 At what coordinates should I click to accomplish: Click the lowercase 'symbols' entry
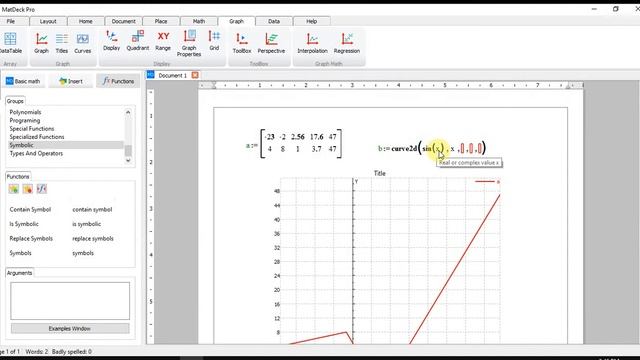[83, 253]
